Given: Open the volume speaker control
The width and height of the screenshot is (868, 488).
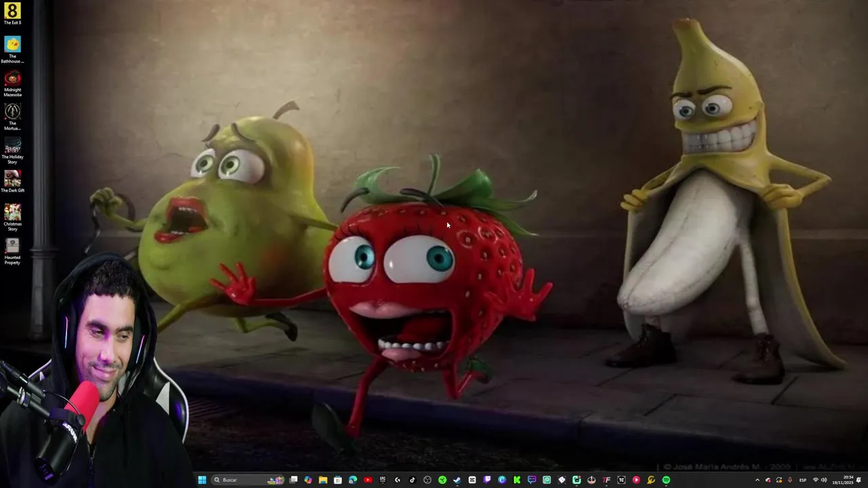Looking at the screenshot, I should [x=824, y=480].
